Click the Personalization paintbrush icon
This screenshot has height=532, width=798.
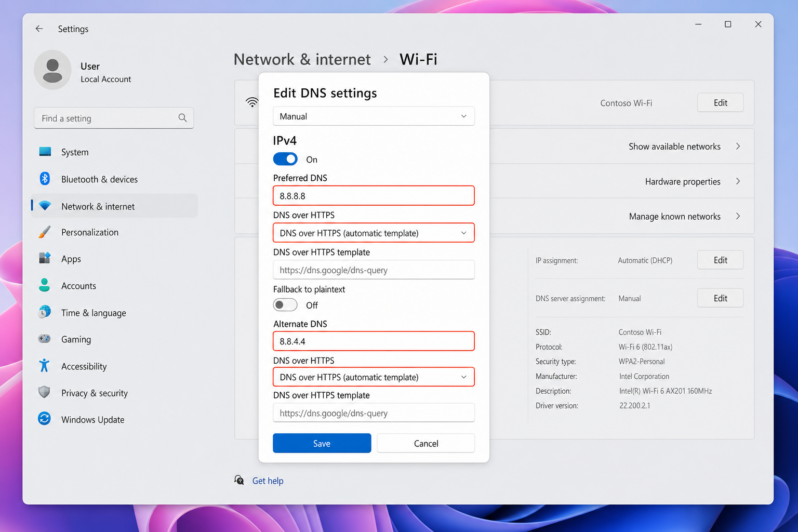click(45, 232)
